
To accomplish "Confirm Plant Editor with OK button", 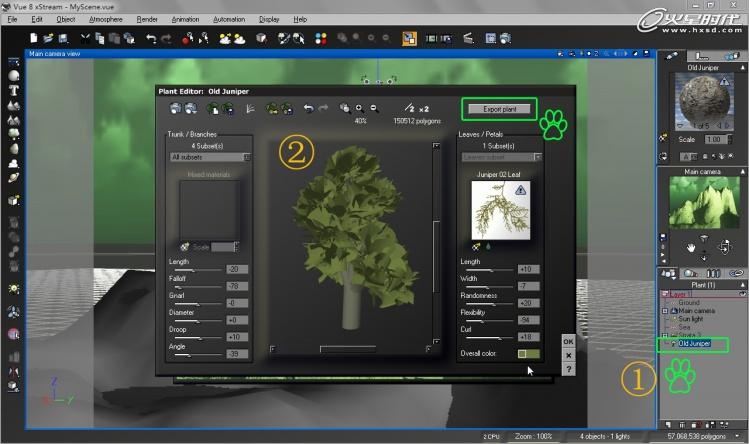I will [568, 341].
